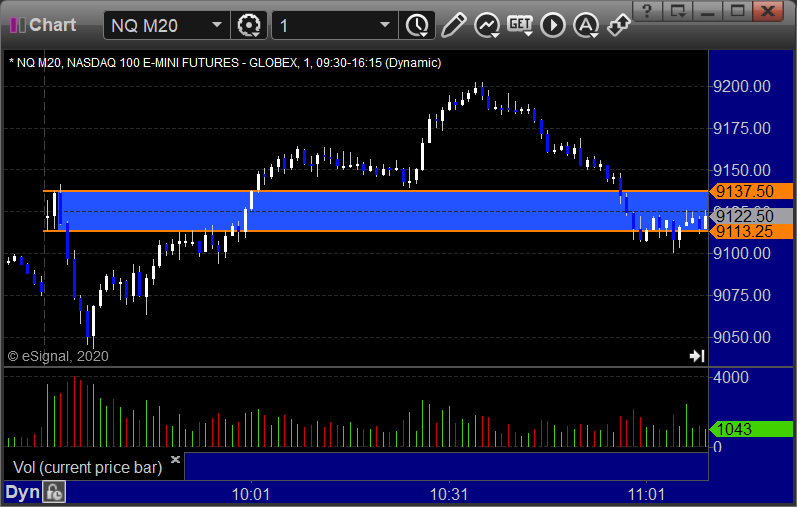Click the 9075.00 price axis label
The image size is (797, 507).
click(x=742, y=295)
